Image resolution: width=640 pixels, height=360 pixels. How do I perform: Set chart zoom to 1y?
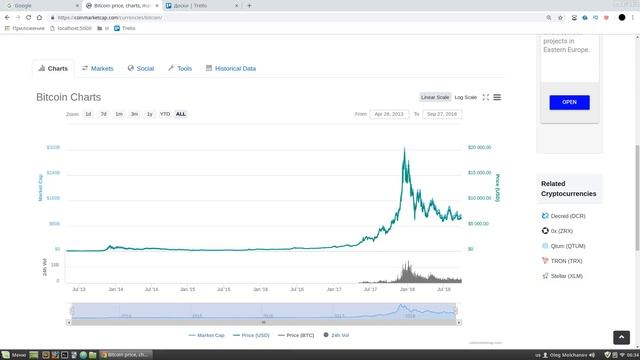click(x=150, y=114)
